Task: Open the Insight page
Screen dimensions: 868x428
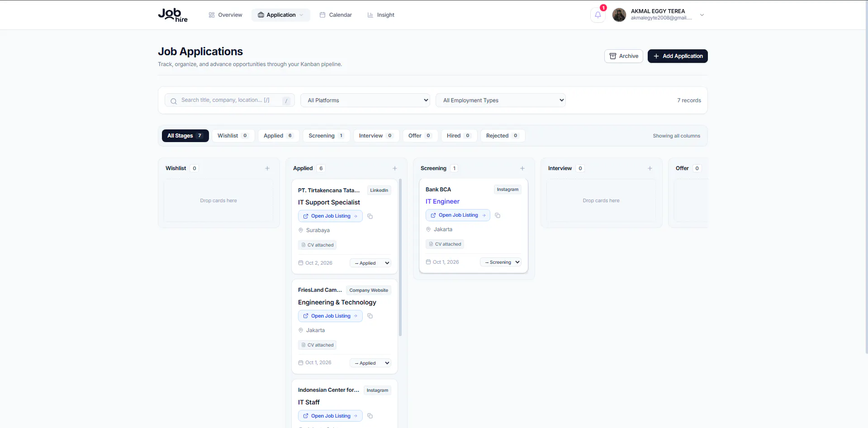Action: pyautogui.click(x=381, y=15)
